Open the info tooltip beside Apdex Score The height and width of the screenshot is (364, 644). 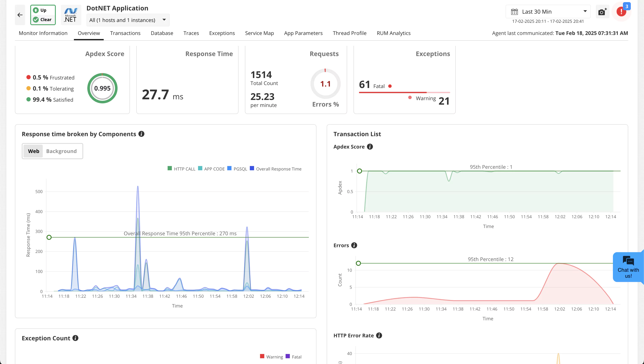pos(370,147)
